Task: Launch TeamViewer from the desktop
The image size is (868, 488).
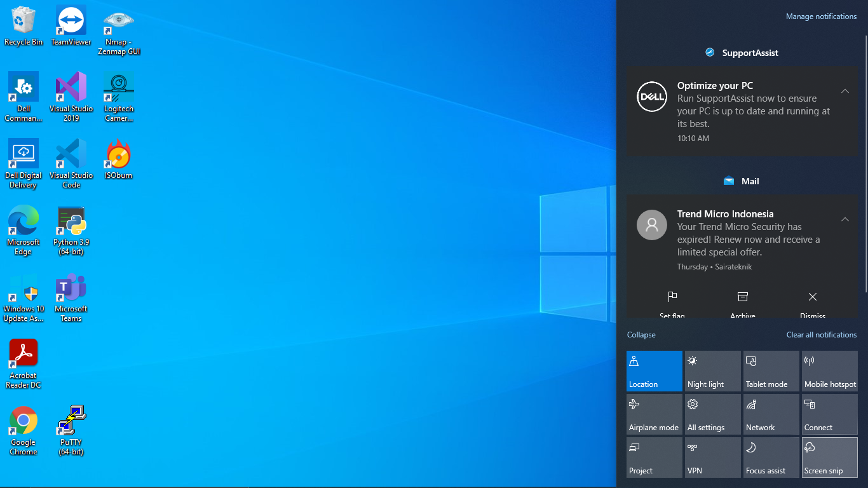Action: (x=71, y=27)
